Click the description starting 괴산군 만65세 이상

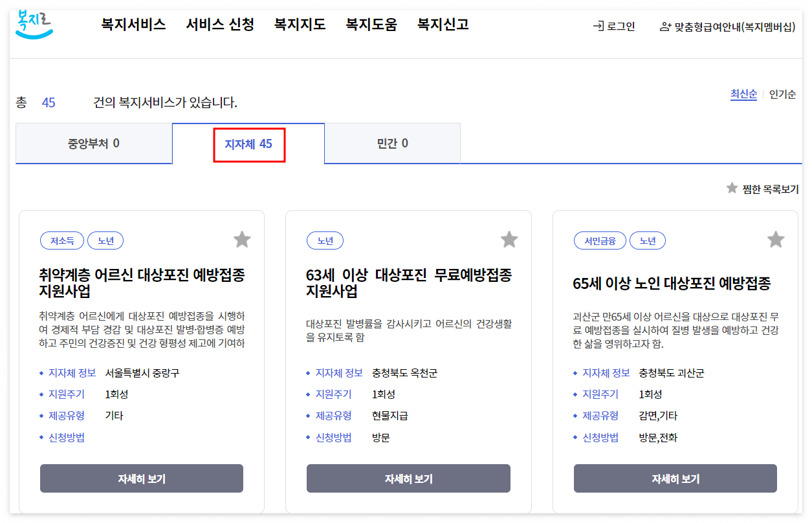pos(675,330)
